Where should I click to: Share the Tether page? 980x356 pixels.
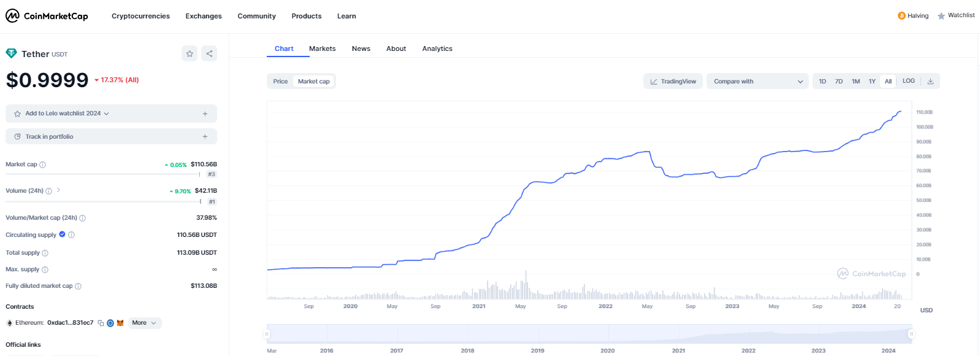point(209,54)
